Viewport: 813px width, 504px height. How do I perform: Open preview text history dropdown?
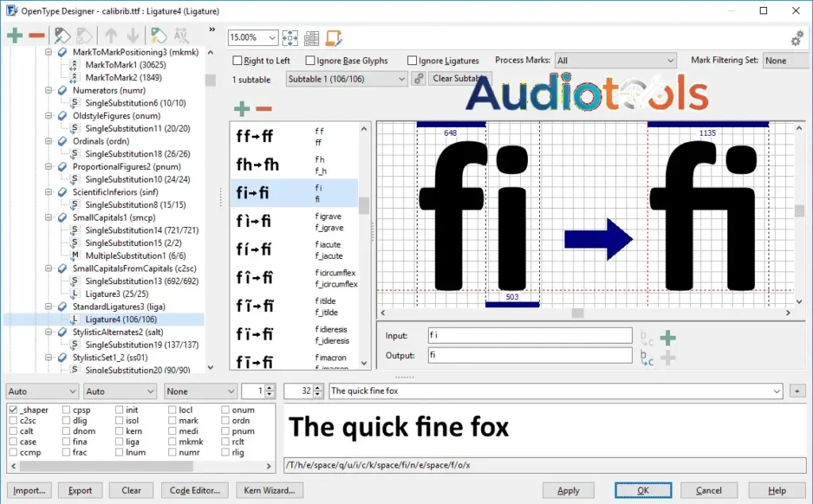point(776,391)
